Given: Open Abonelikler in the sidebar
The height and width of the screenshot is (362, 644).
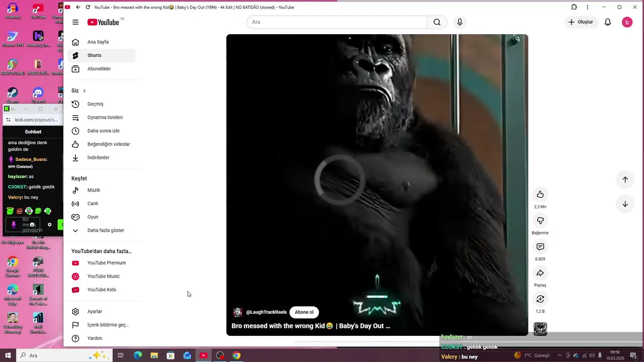Looking at the screenshot, I should (102, 69).
